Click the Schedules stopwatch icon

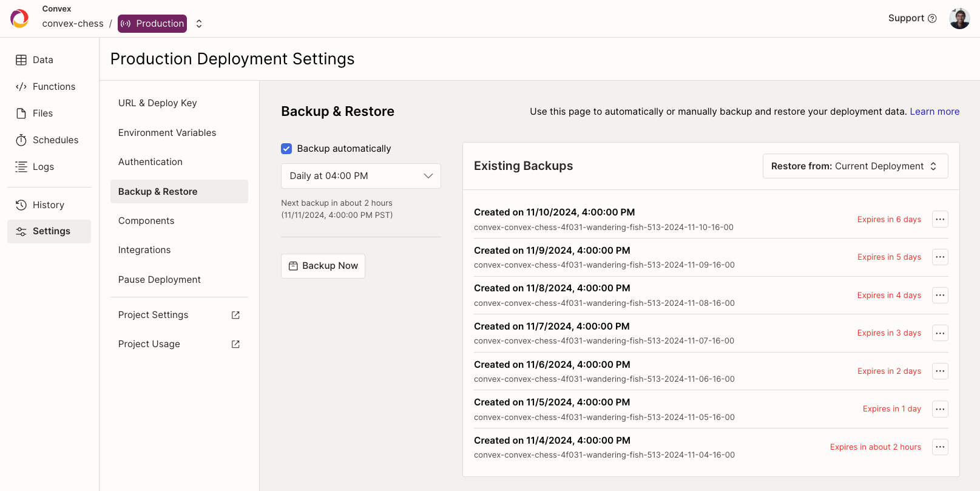pyautogui.click(x=21, y=140)
